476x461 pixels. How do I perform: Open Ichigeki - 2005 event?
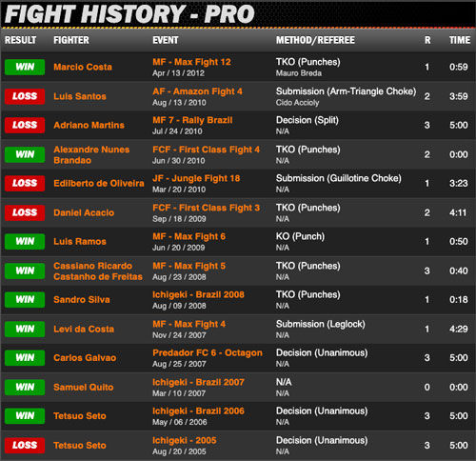point(185,440)
